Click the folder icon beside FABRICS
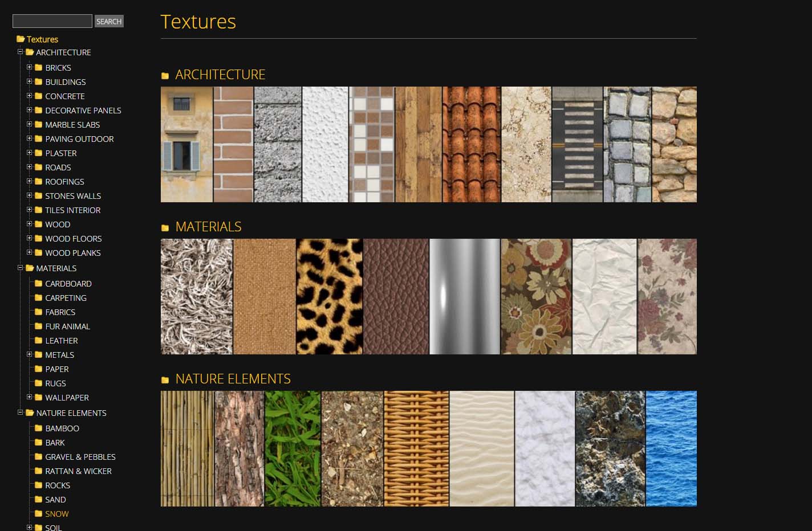The image size is (812, 531). coord(39,312)
